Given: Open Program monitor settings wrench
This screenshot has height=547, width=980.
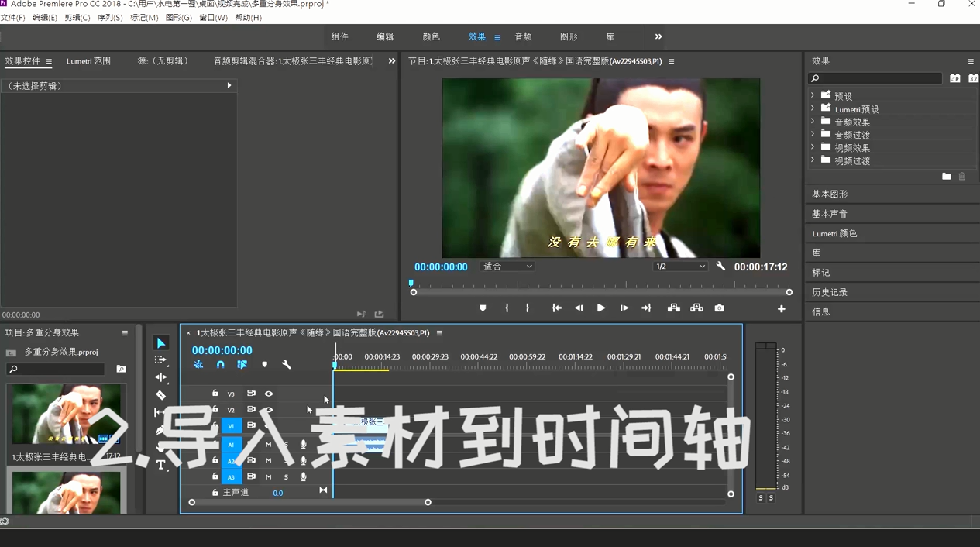Looking at the screenshot, I should click(x=721, y=267).
